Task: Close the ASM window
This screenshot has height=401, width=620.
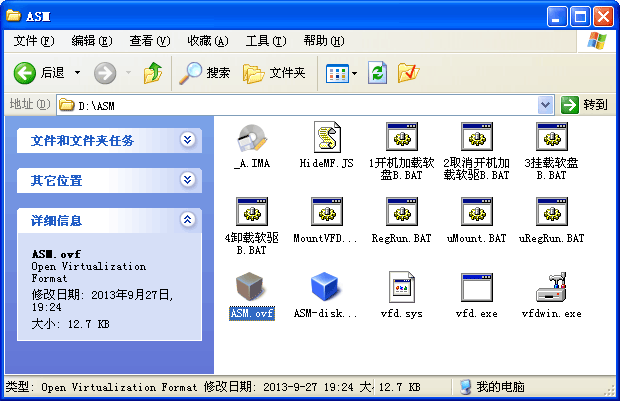Action: click(x=603, y=17)
